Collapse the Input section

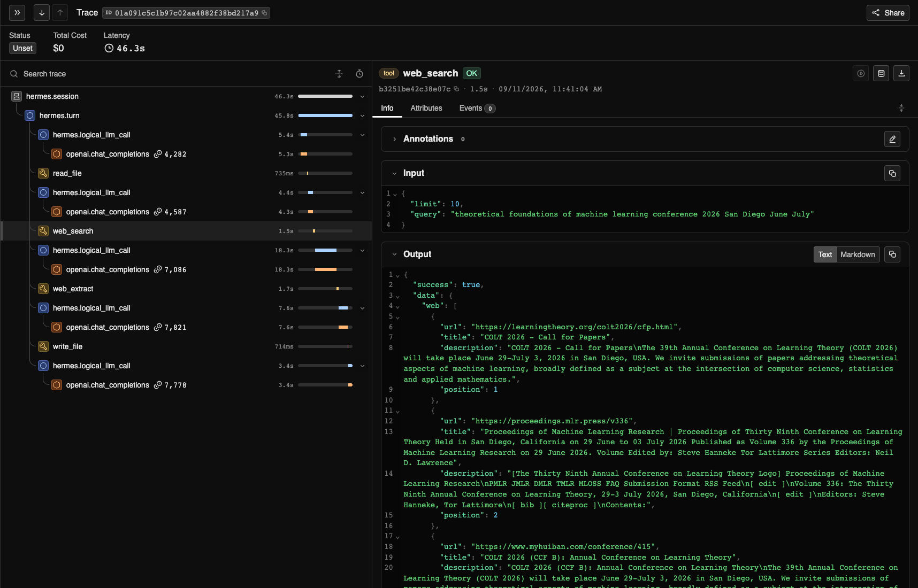(394, 173)
